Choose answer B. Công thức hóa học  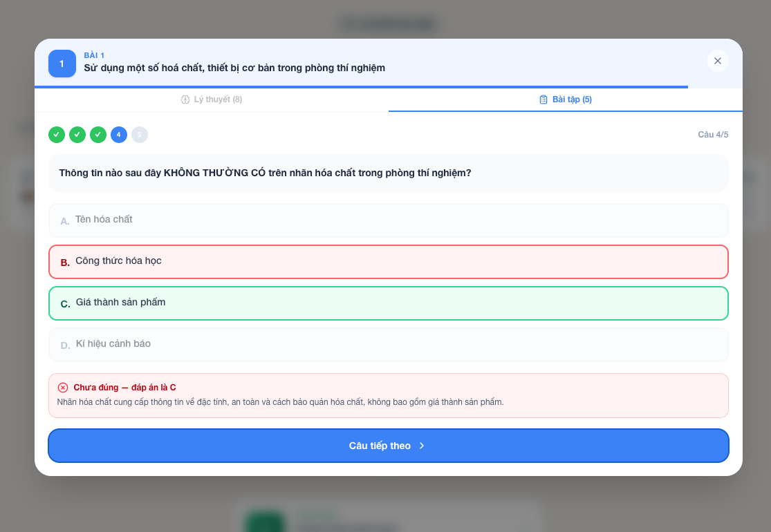tap(389, 262)
